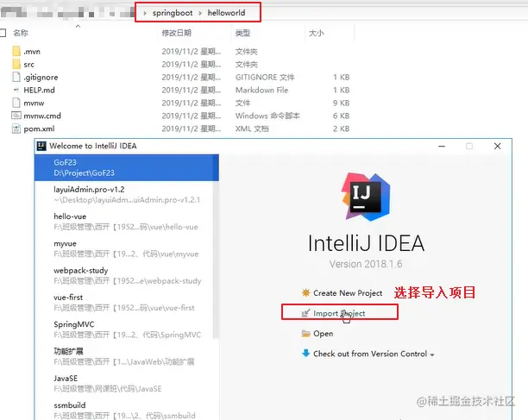Click Version 2018.1.6 label

click(366, 264)
